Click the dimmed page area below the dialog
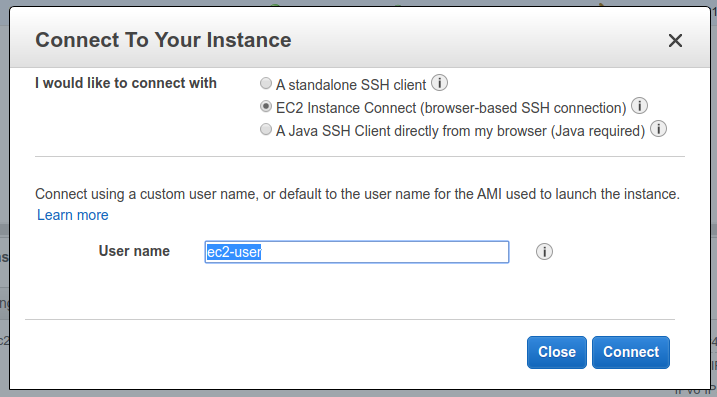The image size is (717, 397). [x=358, y=394]
